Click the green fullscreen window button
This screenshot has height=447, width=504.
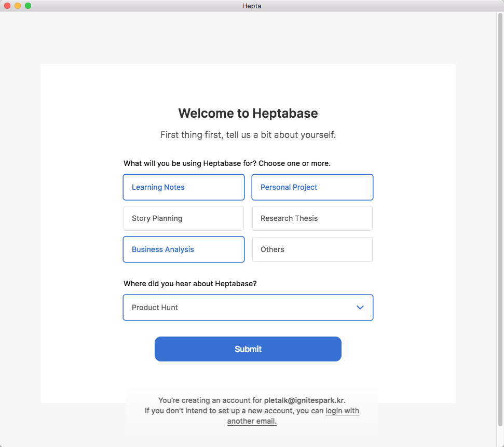click(28, 6)
